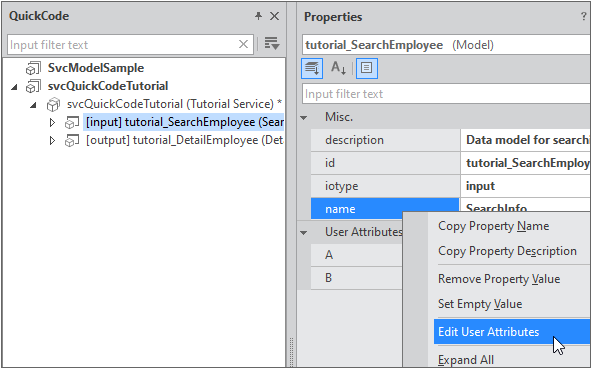Click the Tutorial Service cube icon
The height and width of the screenshot is (368, 591).
pos(53,104)
